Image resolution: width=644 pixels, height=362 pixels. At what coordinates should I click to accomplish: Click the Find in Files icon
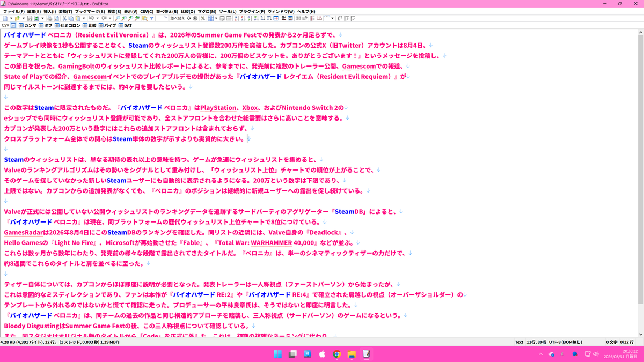point(144,18)
